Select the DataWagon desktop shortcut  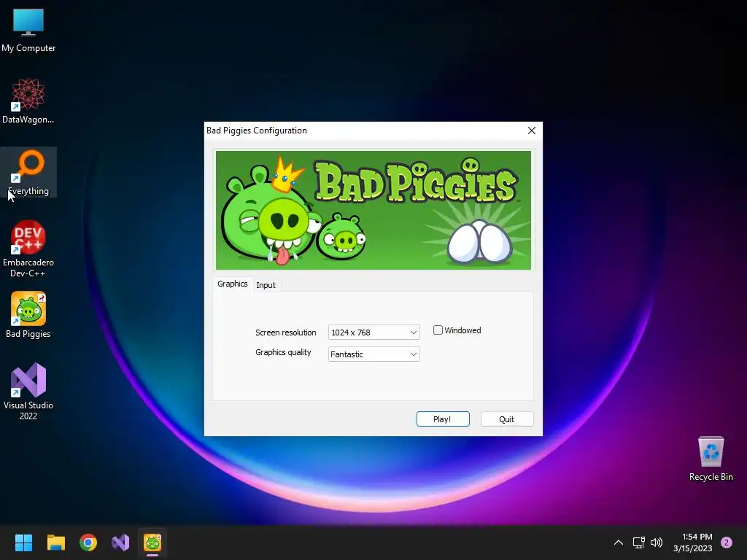pyautogui.click(x=28, y=101)
